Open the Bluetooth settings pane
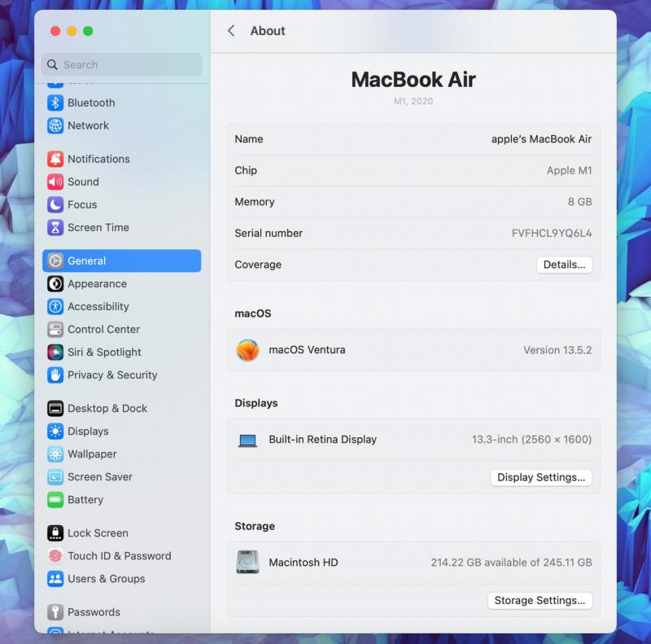 121,103
